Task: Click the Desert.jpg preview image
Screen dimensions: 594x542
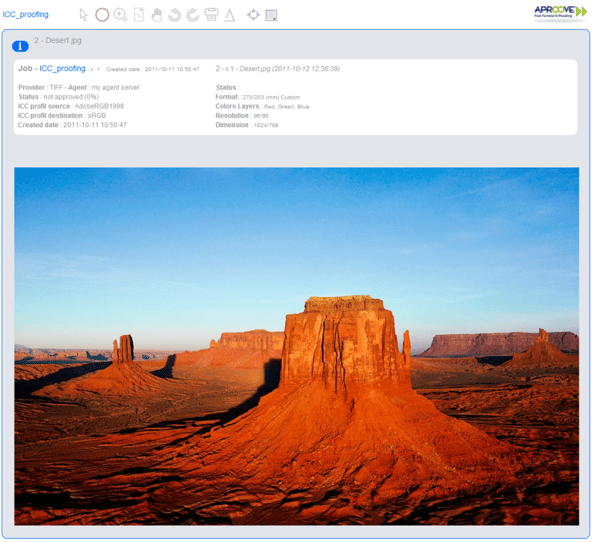Action: pos(297,346)
